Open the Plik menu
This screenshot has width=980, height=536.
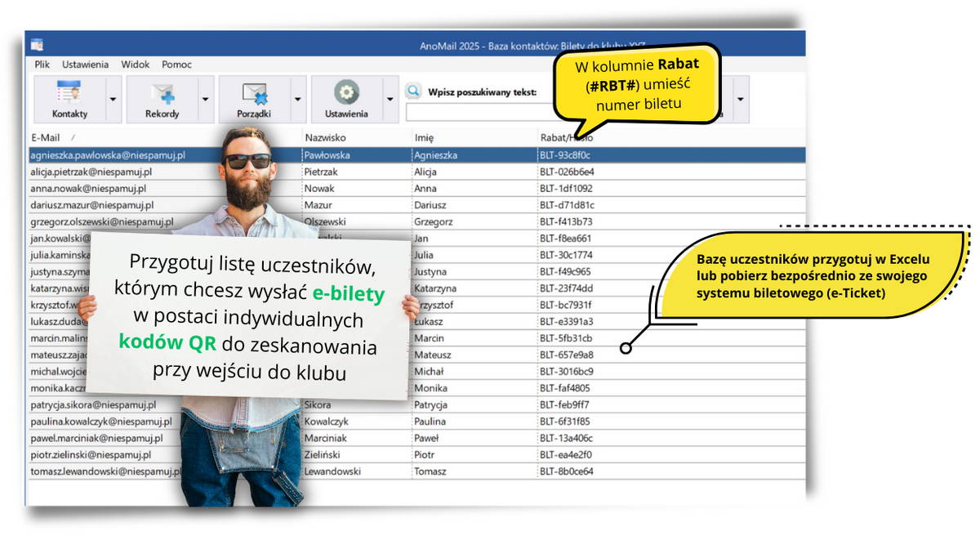coord(42,64)
